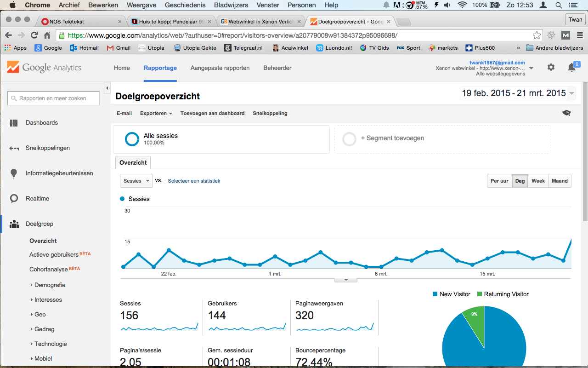Expand the Gedrag submenu
Image resolution: width=588 pixels, height=368 pixels.
click(x=42, y=329)
